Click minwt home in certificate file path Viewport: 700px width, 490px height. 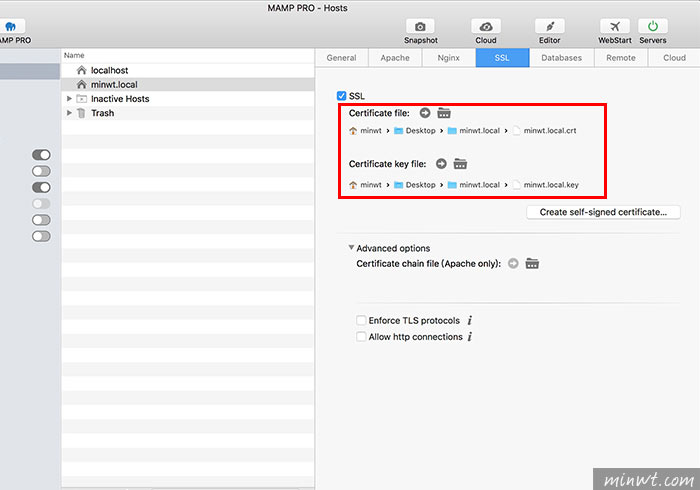coord(371,130)
